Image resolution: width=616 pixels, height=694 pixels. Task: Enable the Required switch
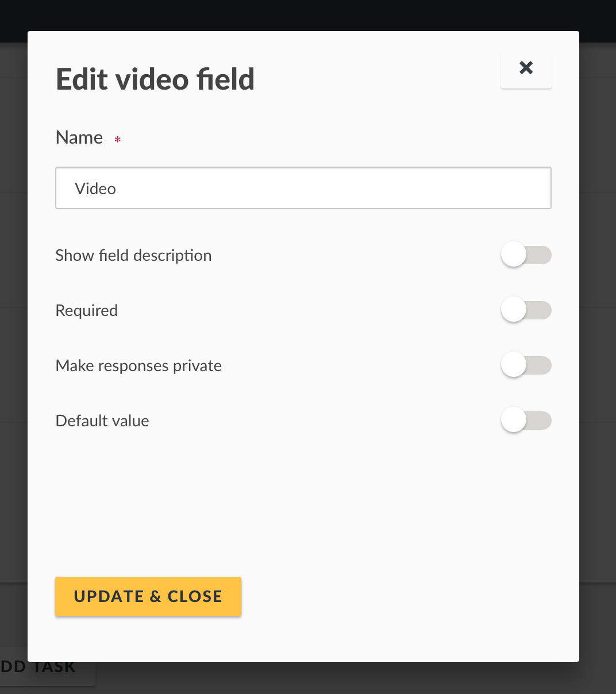[526, 310]
